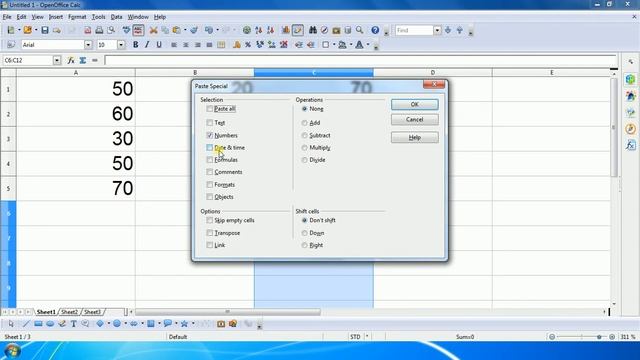Click the Cut scissors icon
Screen dimensions: 640x360
[153, 30]
